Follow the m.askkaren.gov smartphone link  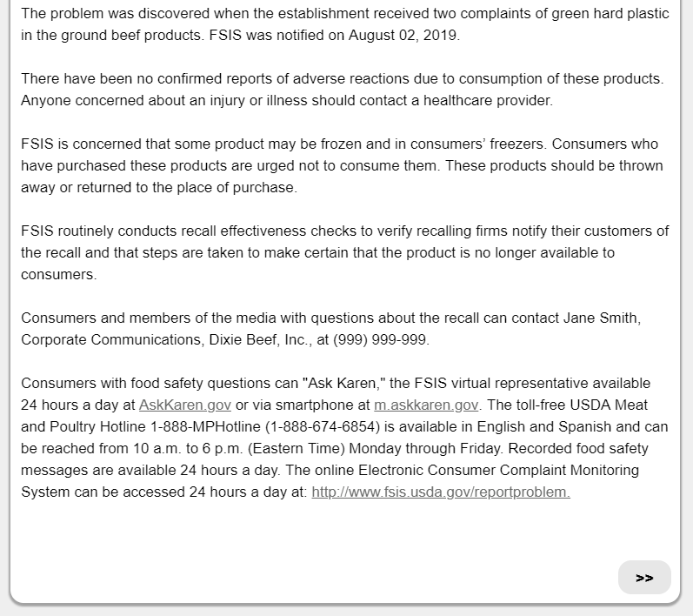426,405
